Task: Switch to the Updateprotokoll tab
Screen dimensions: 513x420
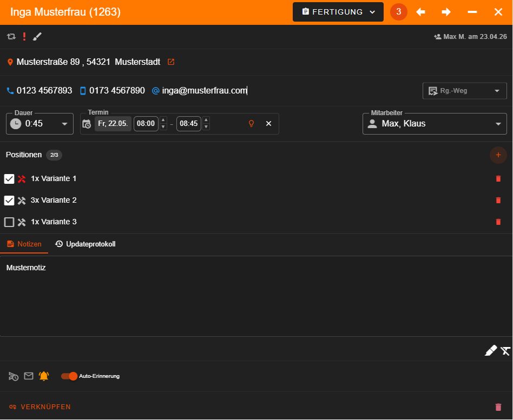Action: click(85, 244)
